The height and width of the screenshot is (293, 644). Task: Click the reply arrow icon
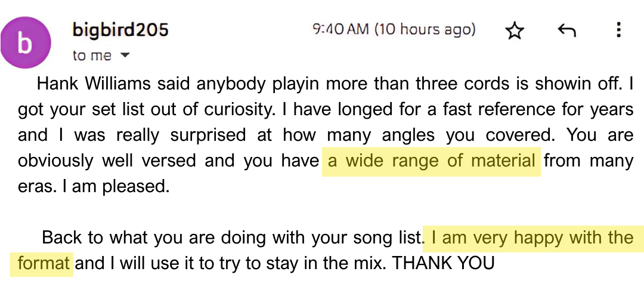click(566, 31)
